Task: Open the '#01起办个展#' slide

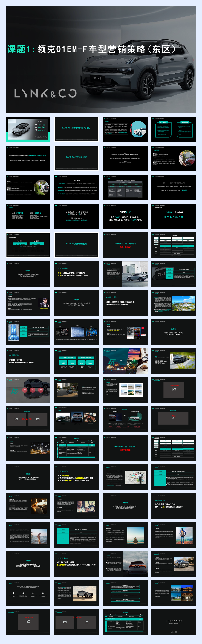Action: 125,303
